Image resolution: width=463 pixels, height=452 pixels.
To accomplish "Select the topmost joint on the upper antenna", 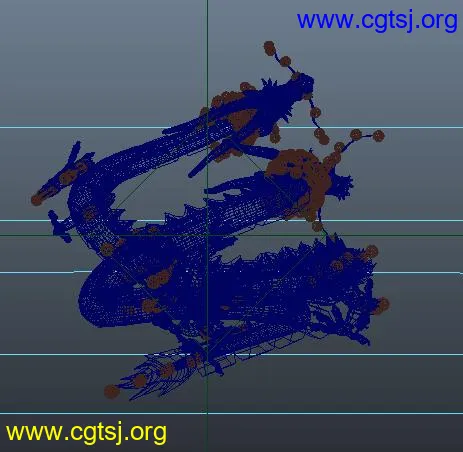I will pos(270,48).
